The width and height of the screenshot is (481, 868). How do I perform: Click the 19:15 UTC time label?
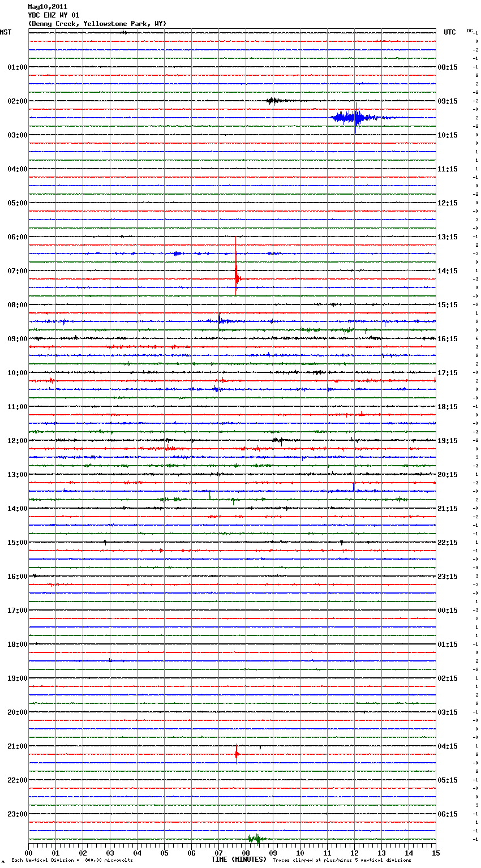448,441
